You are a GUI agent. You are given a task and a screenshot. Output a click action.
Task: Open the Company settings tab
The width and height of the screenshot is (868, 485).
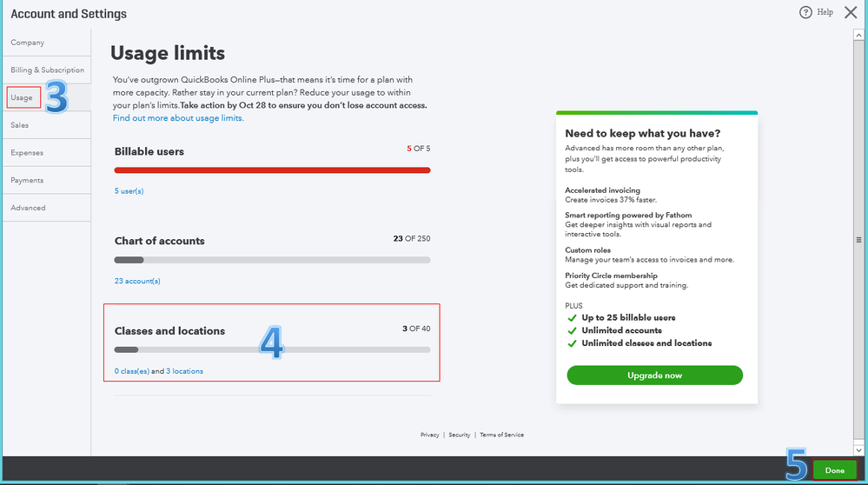click(28, 43)
